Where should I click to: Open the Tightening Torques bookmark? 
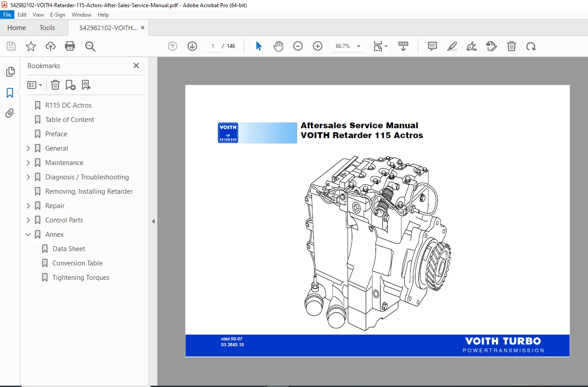click(x=81, y=278)
